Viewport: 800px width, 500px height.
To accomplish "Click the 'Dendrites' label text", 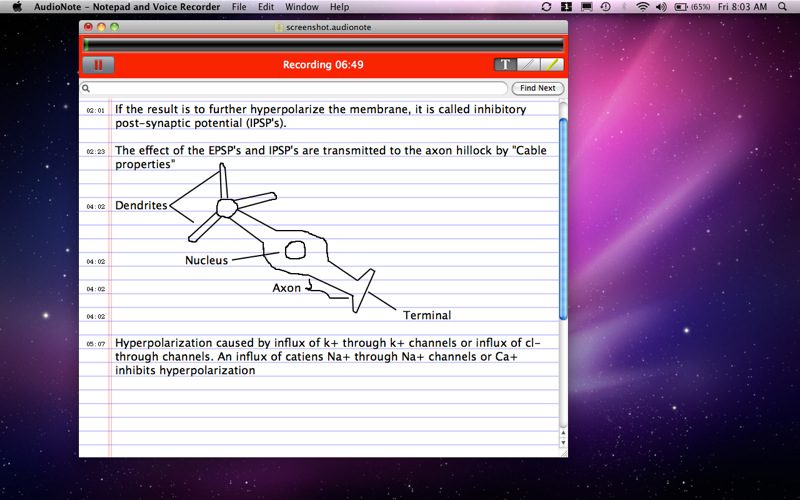I will coord(141,206).
